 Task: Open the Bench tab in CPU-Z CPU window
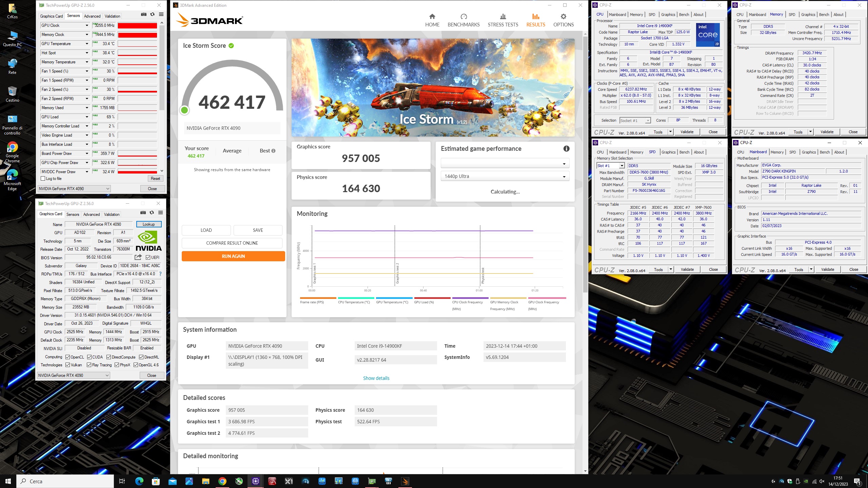point(684,15)
